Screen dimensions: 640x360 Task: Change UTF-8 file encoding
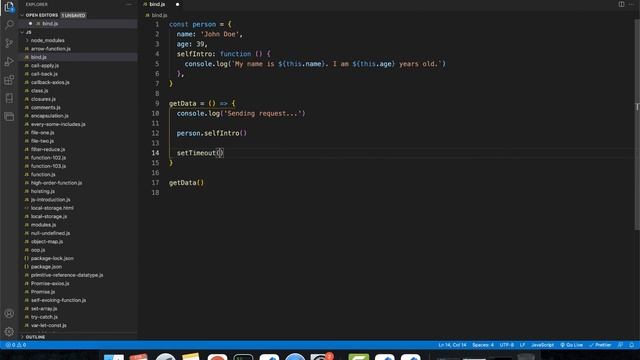(507, 345)
